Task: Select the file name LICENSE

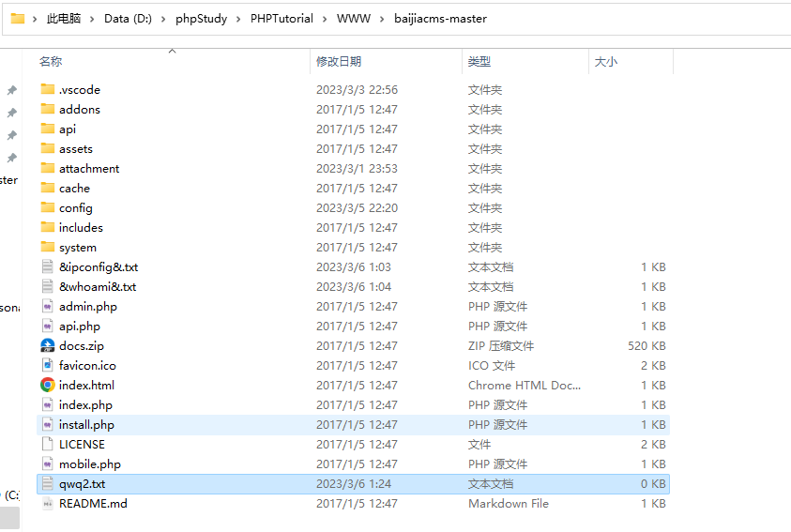Action: [x=82, y=445]
